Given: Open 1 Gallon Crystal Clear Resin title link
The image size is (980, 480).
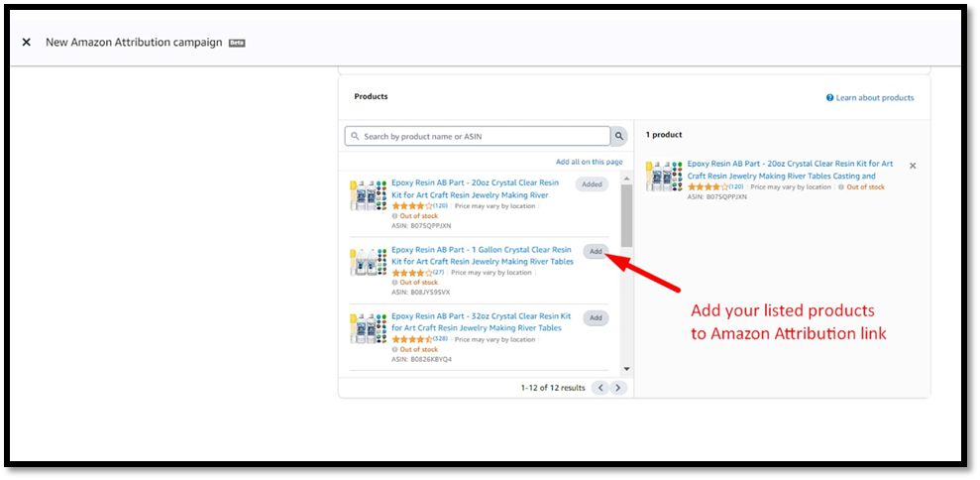Looking at the screenshot, I should click(x=483, y=255).
